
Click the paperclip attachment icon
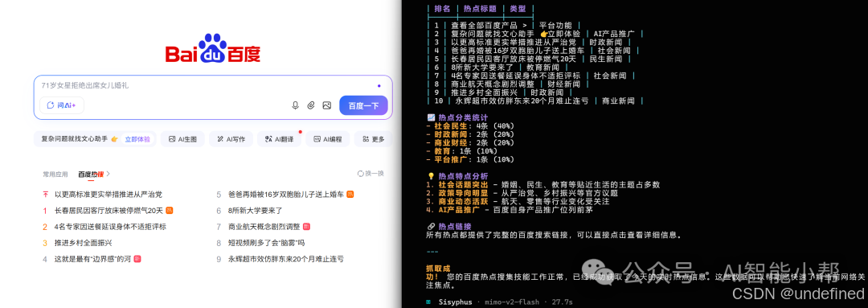311,105
